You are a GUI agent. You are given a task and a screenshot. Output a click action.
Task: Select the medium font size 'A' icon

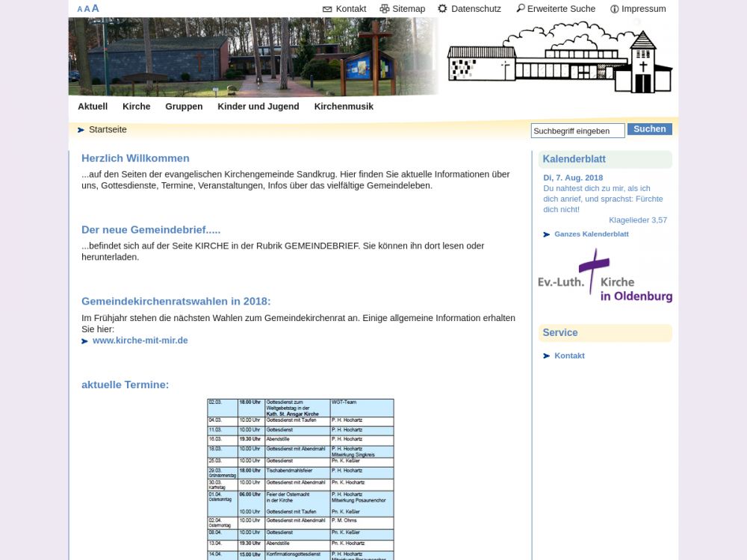87,9
